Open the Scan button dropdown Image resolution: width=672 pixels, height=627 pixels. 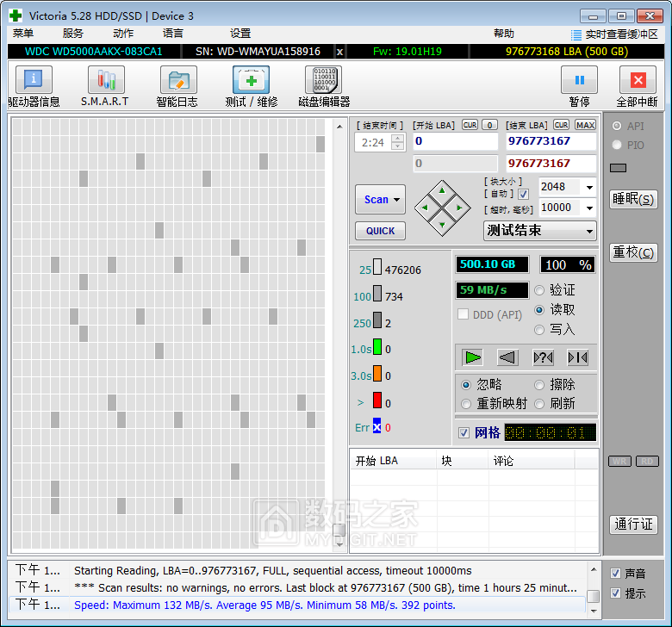coord(397,200)
